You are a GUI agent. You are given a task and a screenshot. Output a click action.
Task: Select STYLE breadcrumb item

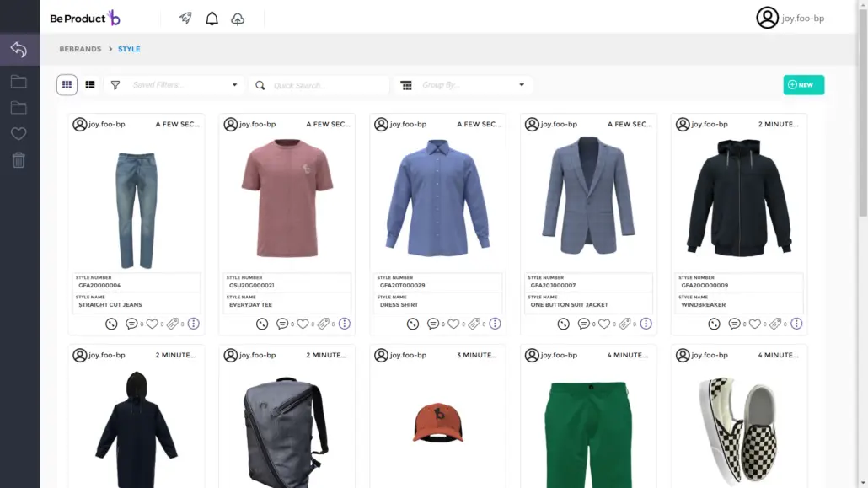click(129, 50)
